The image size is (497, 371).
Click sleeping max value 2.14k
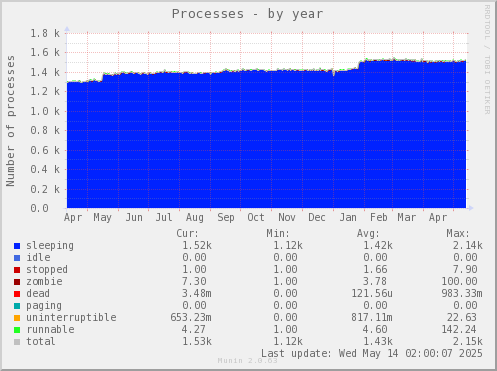pyautogui.click(x=467, y=246)
